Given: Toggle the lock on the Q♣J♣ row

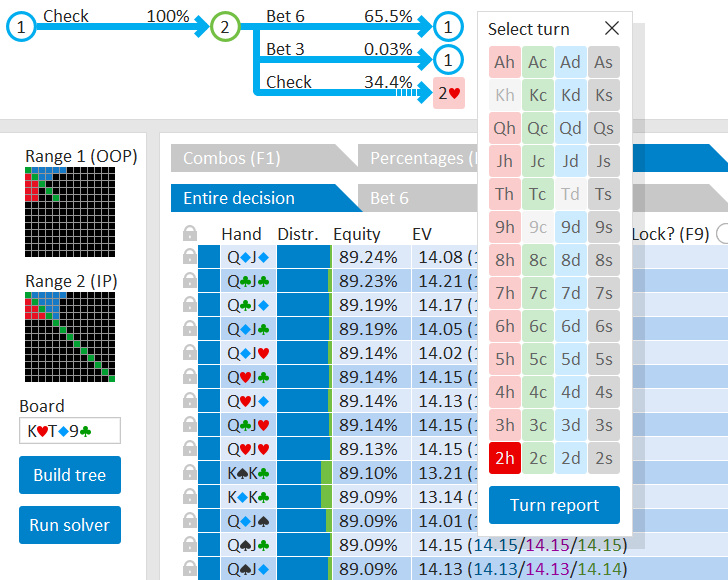Looking at the screenshot, I should 189,280.
